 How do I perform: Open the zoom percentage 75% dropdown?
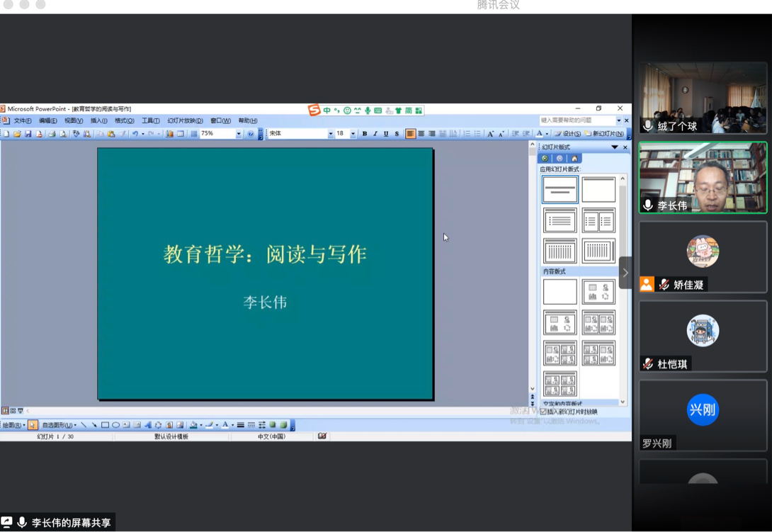pos(239,134)
